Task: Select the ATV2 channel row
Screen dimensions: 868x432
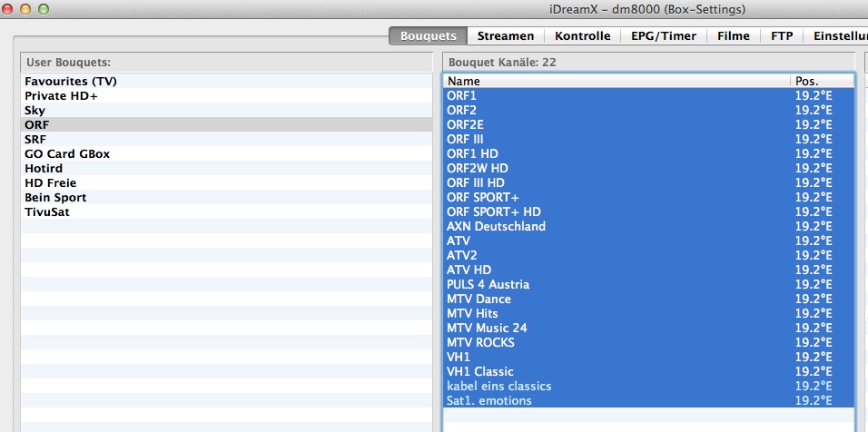Action: click(x=649, y=255)
